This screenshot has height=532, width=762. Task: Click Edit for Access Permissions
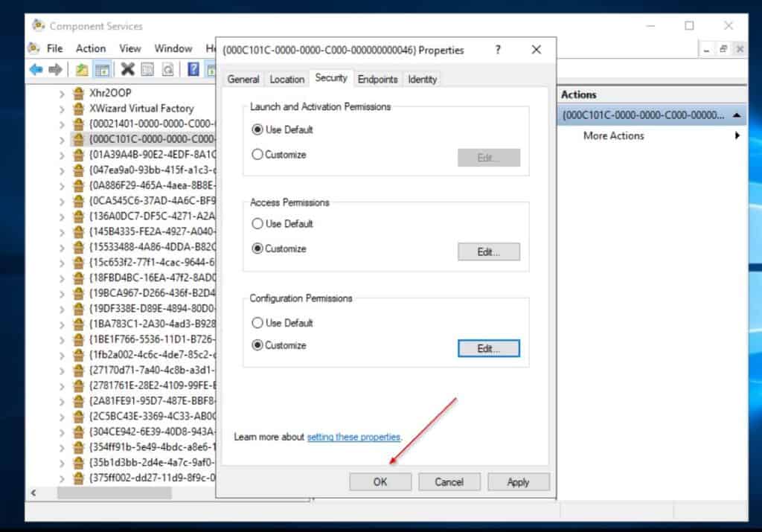[488, 251]
